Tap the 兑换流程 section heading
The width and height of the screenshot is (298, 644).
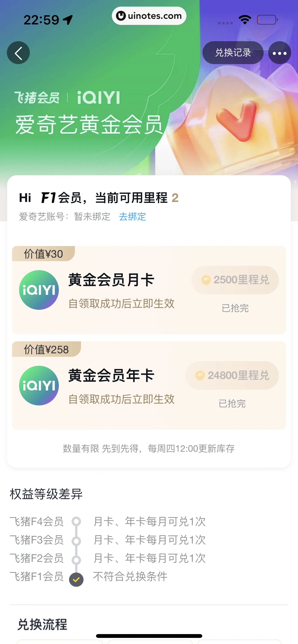click(x=42, y=624)
